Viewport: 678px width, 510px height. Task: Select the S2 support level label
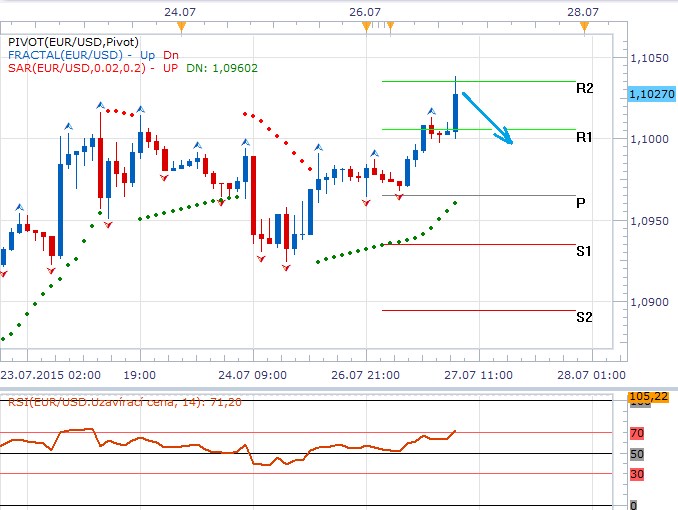point(585,317)
